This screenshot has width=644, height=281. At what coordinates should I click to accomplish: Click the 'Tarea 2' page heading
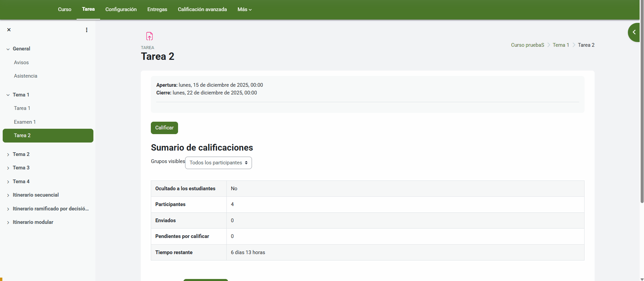158,56
